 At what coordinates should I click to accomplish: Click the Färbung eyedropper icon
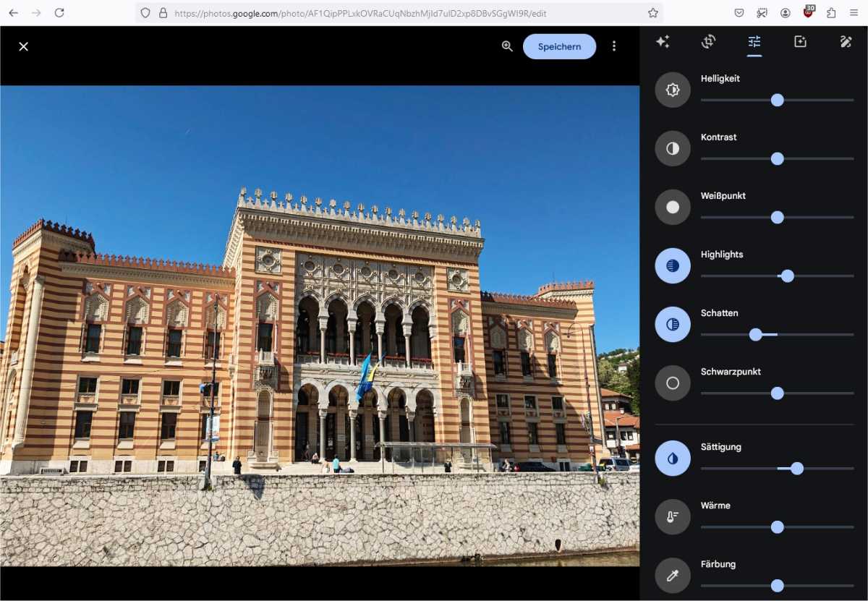point(672,575)
